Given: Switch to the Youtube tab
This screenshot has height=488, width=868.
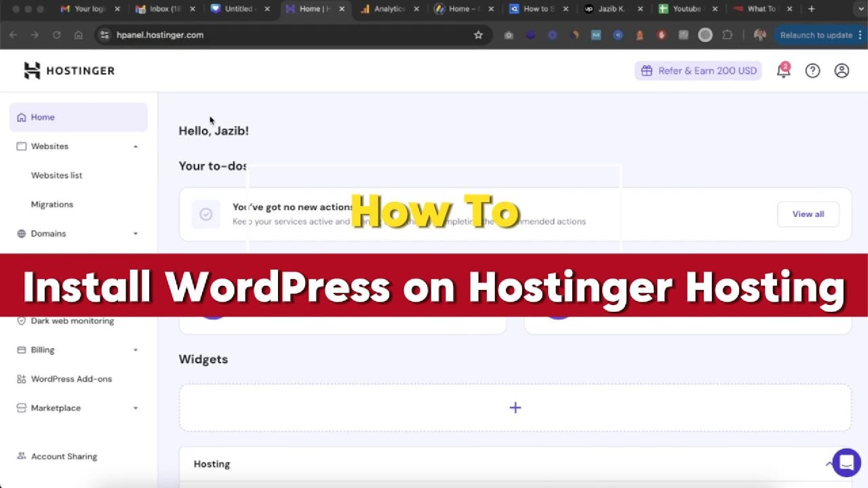Looking at the screenshot, I should coord(686,9).
